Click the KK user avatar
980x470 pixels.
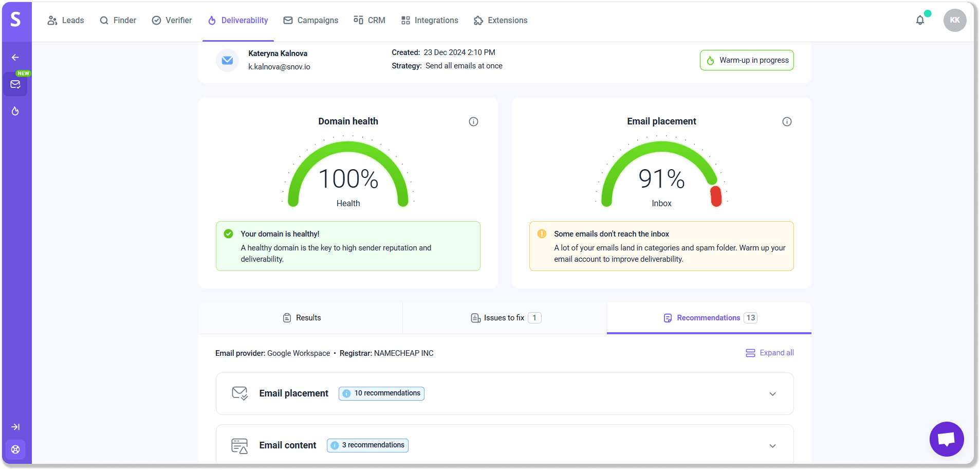point(954,21)
